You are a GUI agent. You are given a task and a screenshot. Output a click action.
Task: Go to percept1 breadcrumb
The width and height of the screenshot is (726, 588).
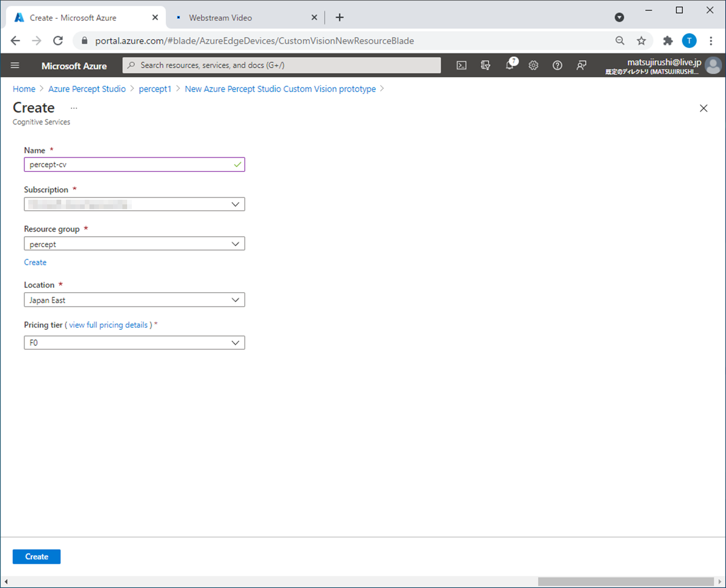pos(155,89)
